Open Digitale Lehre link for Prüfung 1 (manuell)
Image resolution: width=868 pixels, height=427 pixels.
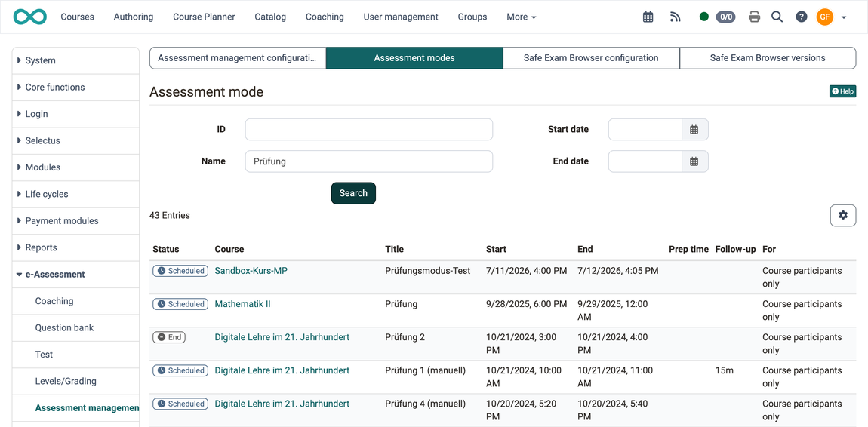click(x=282, y=370)
